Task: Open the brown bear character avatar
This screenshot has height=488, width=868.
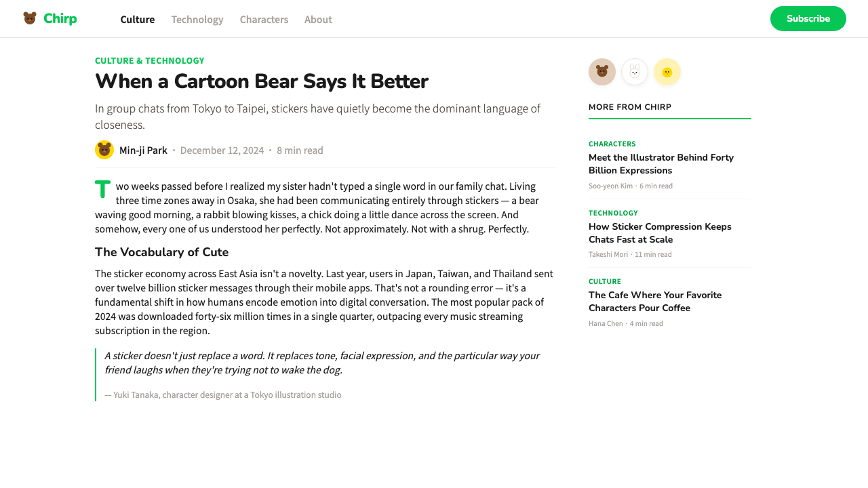Action: (x=602, y=72)
